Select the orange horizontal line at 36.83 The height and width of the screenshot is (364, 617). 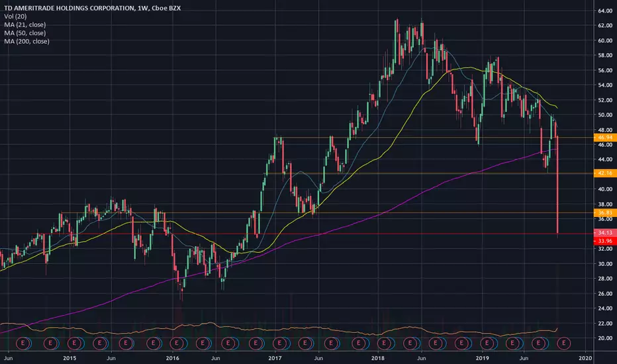coord(326,213)
